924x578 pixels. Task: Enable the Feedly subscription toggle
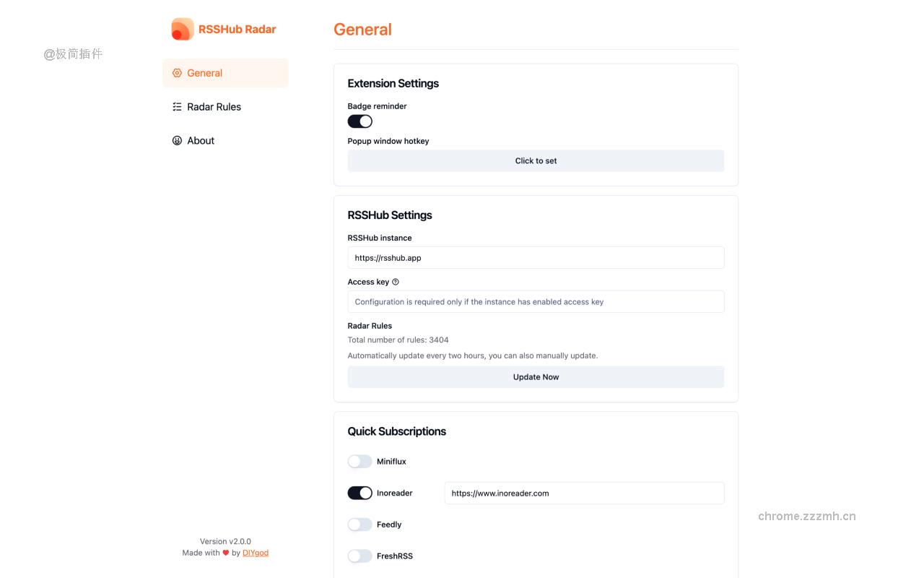[359, 525]
